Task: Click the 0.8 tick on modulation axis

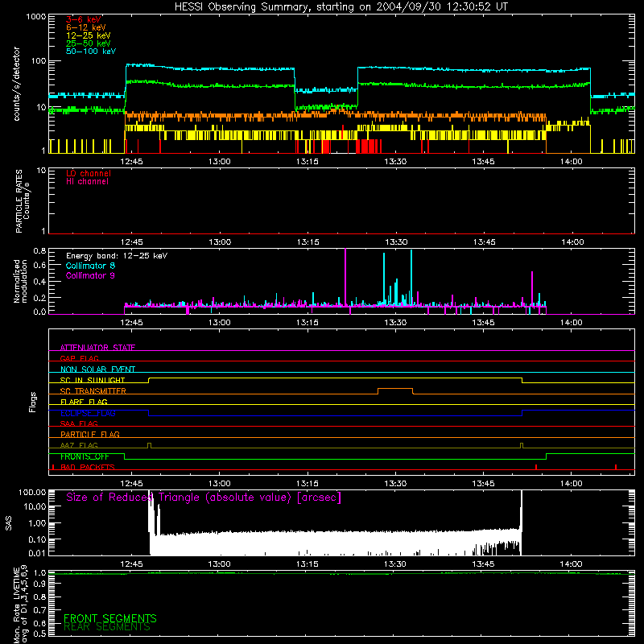Action: [39, 250]
